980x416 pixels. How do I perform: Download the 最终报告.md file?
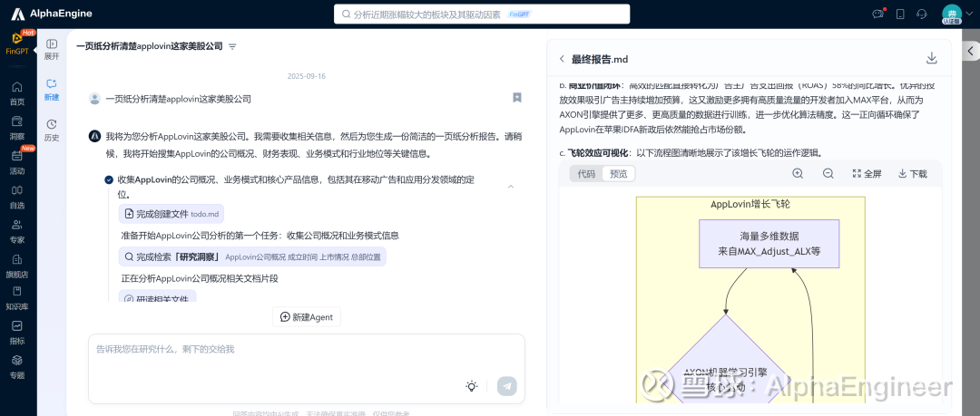[x=931, y=58]
